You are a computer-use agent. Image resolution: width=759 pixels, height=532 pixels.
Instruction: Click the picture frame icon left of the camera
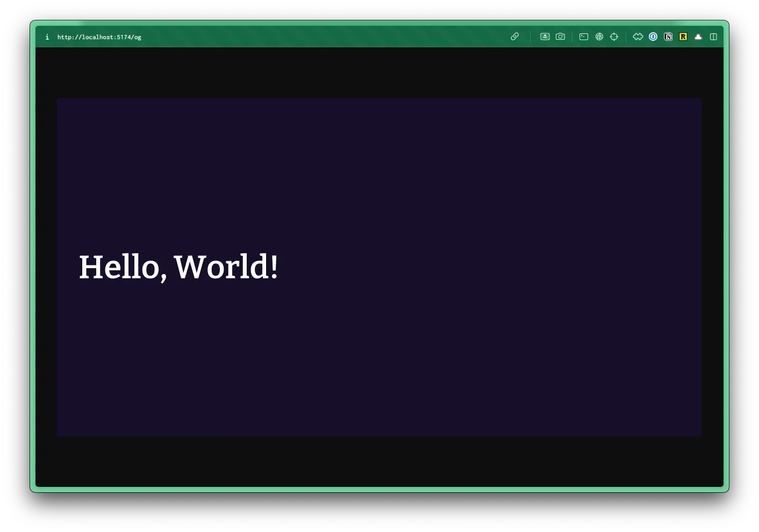pos(545,37)
